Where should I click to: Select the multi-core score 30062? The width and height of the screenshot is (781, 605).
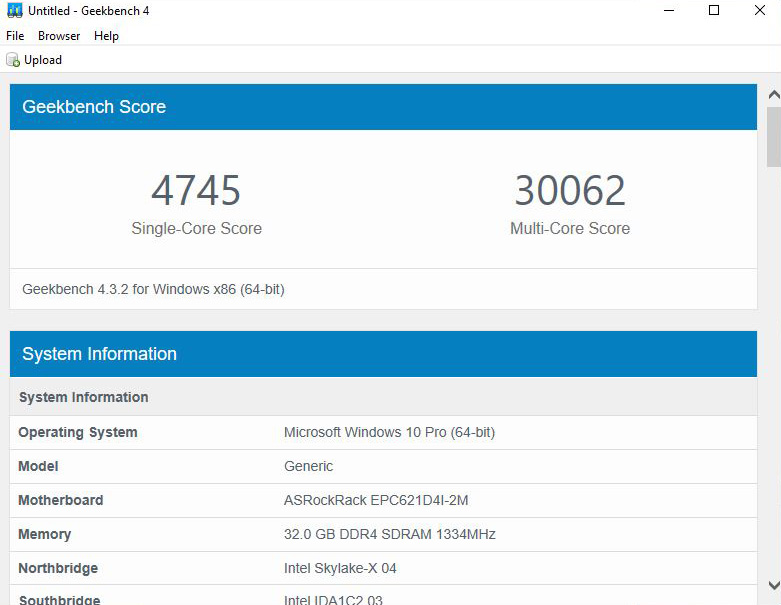pos(570,190)
